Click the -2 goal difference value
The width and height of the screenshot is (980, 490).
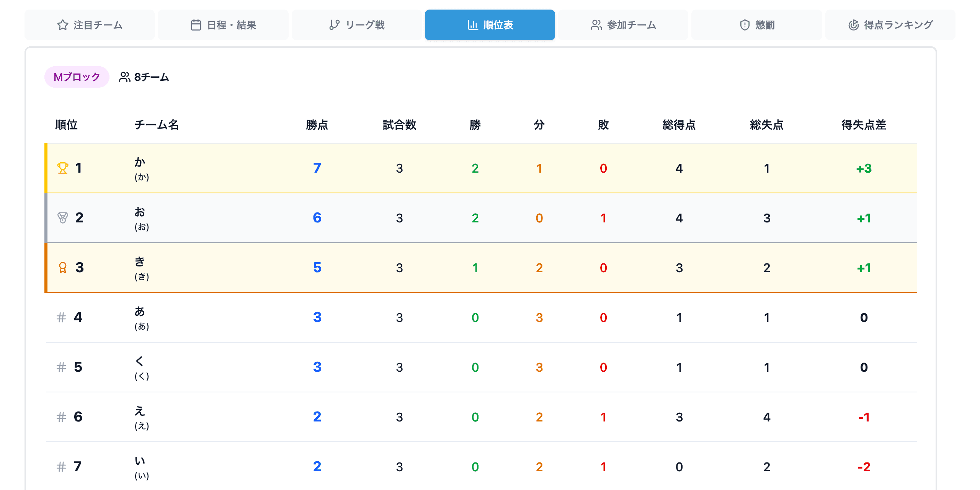[864, 467]
